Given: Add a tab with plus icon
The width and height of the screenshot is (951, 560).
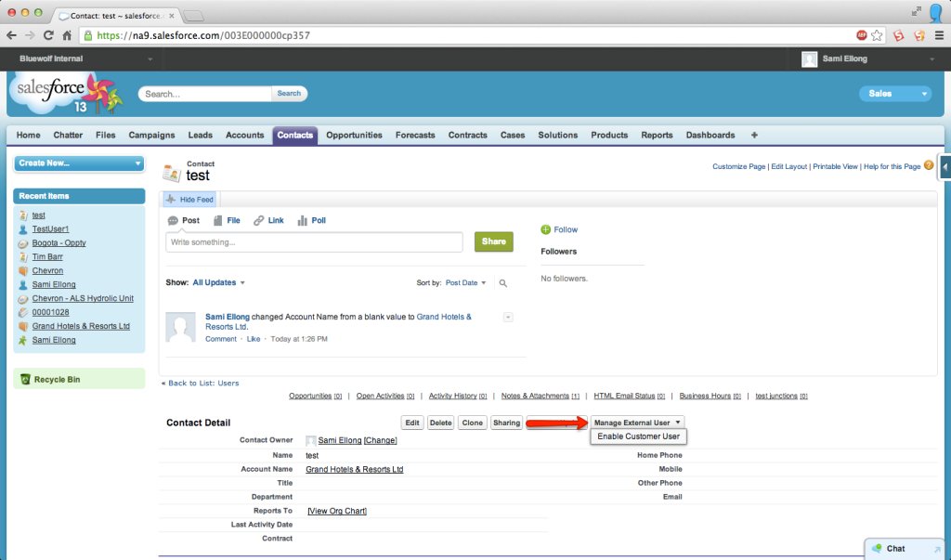Looking at the screenshot, I should [x=754, y=135].
